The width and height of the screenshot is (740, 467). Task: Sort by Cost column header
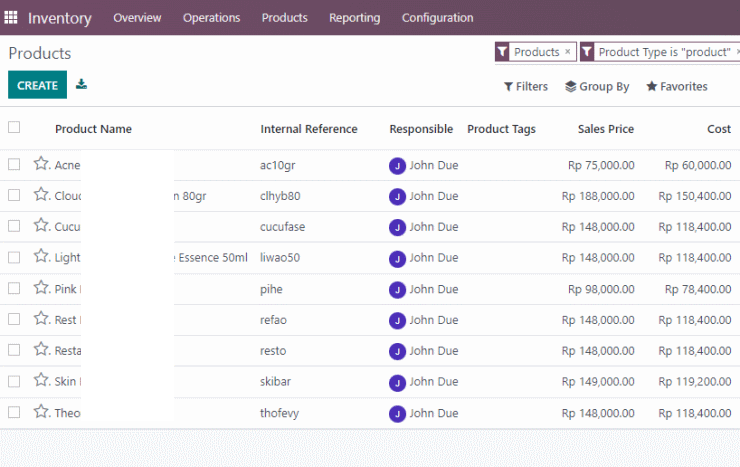(x=719, y=129)
